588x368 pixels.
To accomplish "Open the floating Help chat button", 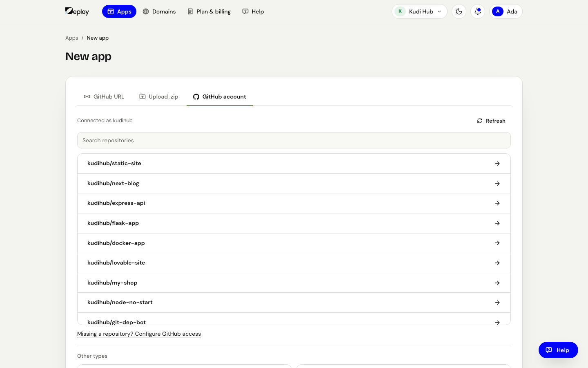I will pyautogui.click(x=558, y=350).
